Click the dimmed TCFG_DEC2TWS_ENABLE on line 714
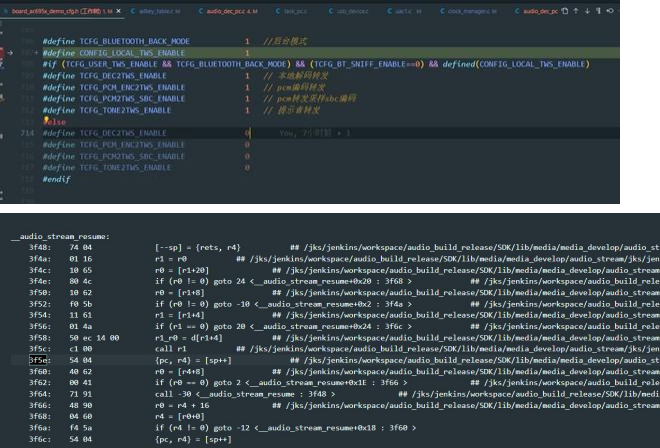This screenshot has height=448, width=660. tap(123, 133)
